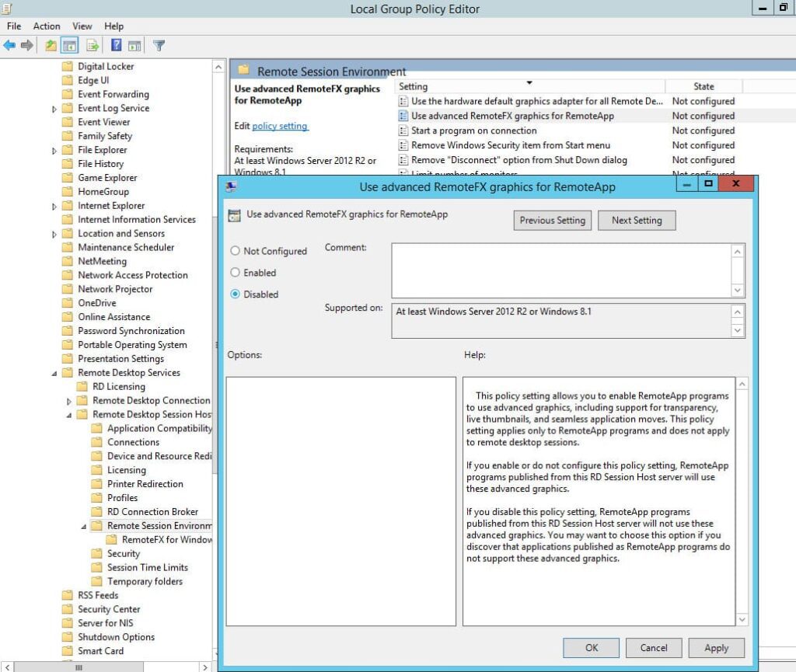
Task: Select the RD Connection Broker folder
Action: click(153, 512)
